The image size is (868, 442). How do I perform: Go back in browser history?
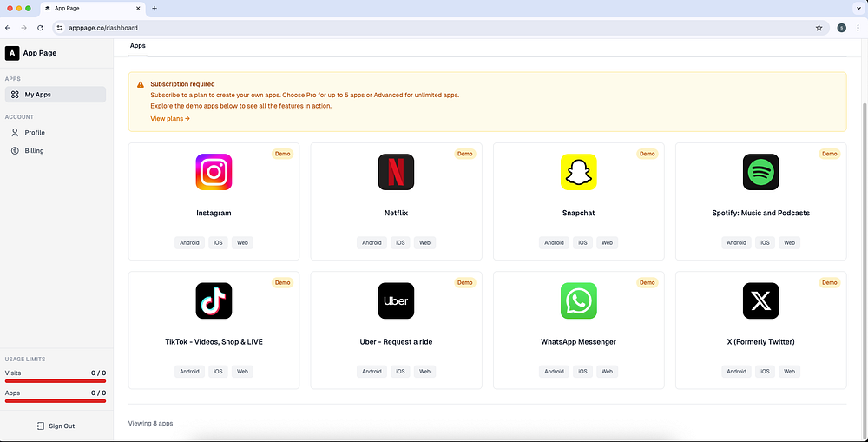[x=8, y=28]
